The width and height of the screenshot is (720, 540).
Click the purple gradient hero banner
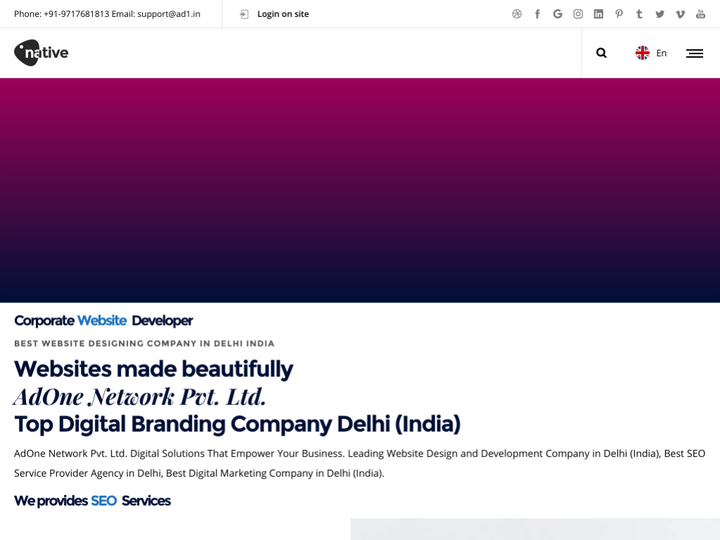click(x=360, y=190)
